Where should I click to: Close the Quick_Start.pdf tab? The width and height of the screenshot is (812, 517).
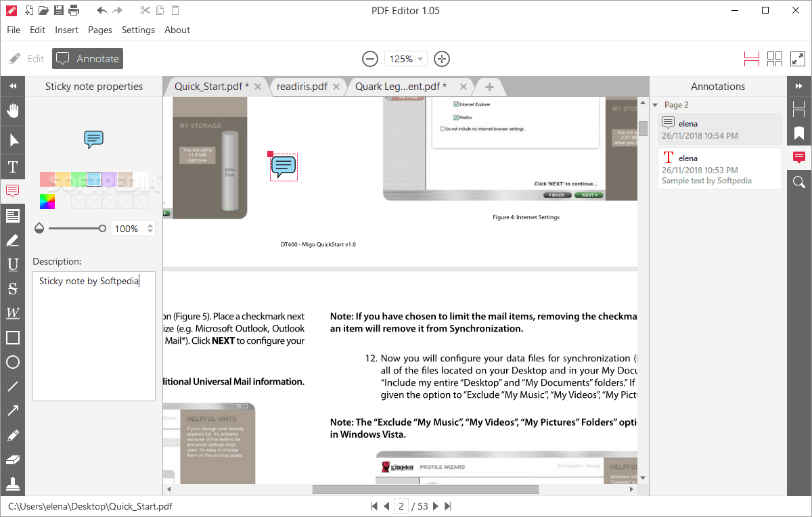[258, 87]
